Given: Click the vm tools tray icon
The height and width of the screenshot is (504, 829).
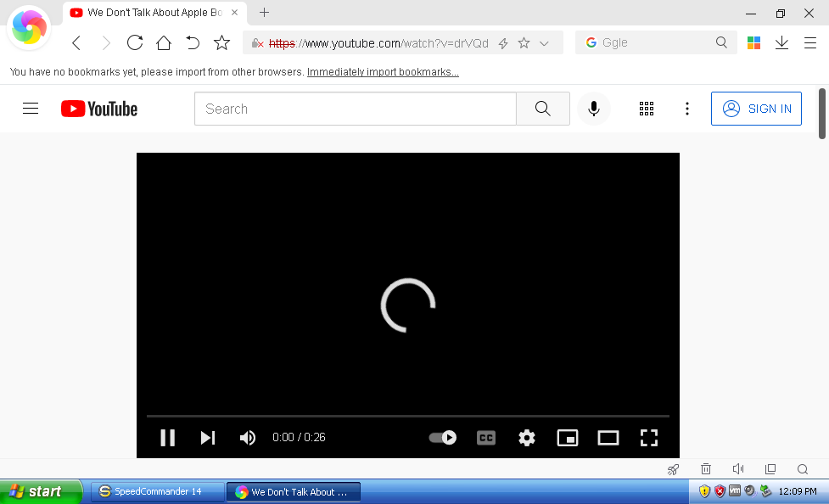Looking at the screenshot, I should (x=735, y=490).
